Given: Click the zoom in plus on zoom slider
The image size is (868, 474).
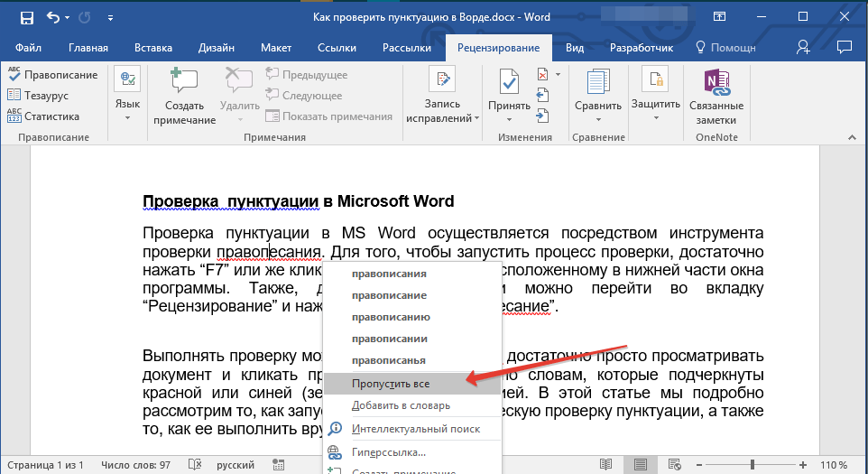Looking at the screenshot, I should click(802, 465).
